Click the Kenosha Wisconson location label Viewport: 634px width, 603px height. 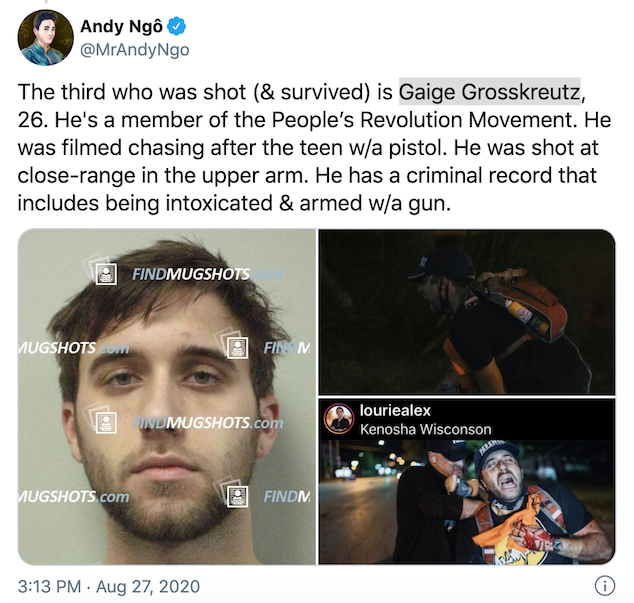pos(425,429)
